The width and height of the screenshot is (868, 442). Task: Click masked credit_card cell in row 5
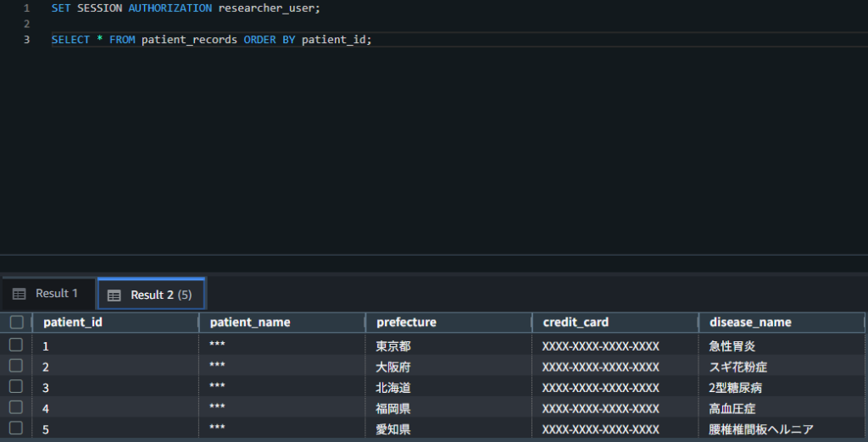pos(615,429)
